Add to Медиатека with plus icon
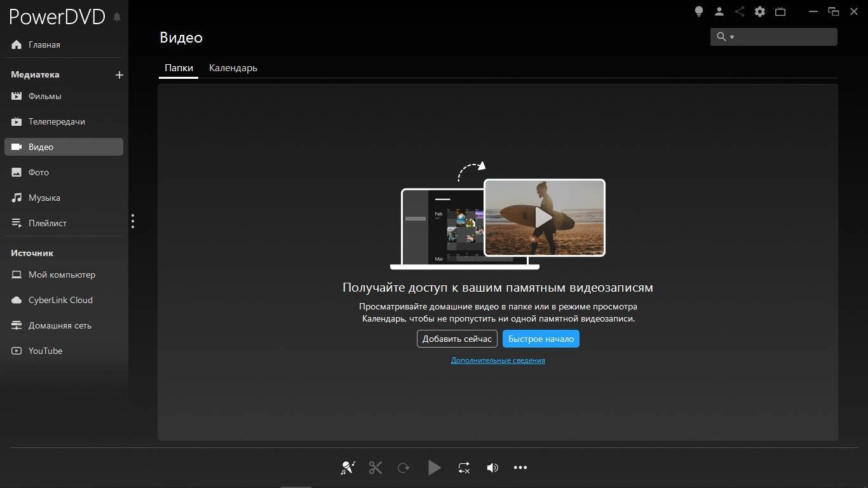 119,75
